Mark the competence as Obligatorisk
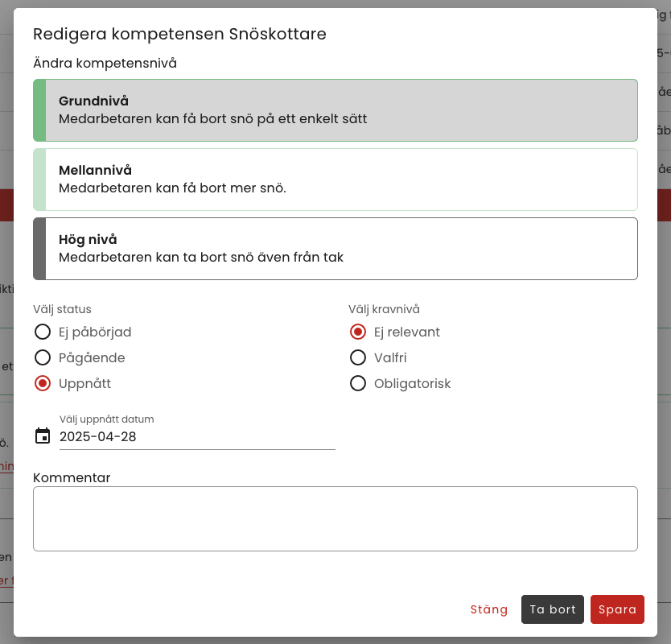 point(358,383)
